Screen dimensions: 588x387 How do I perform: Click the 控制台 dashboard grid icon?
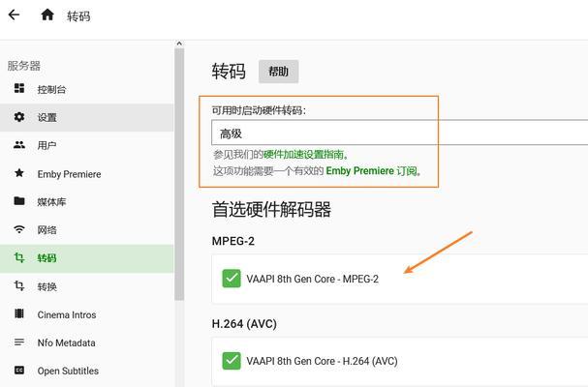coord(19,88)
